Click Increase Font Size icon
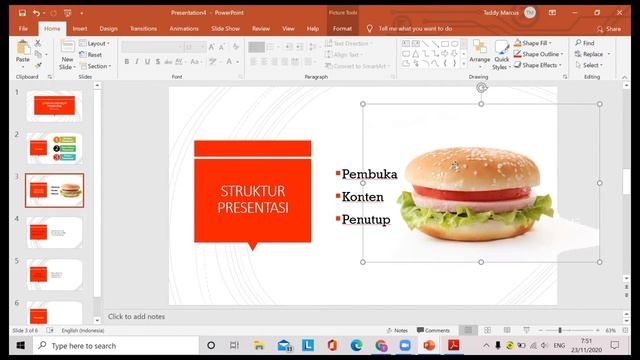640x360 pixels. tap(211, 47)
